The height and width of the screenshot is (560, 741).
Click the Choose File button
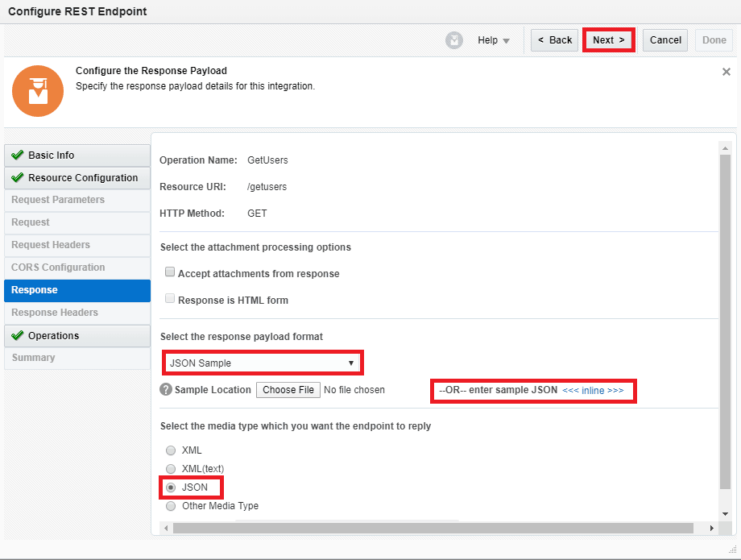click(288, 390)
